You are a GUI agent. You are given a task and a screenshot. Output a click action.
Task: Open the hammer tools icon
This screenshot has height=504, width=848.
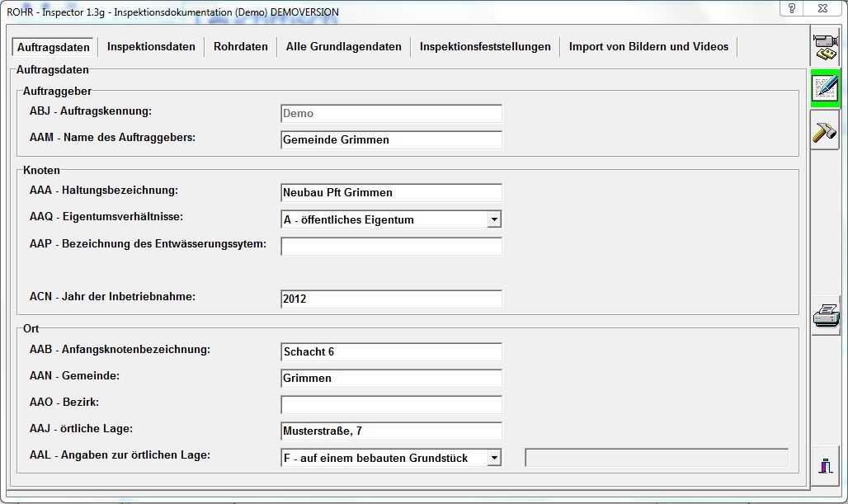tap(825, 130)
